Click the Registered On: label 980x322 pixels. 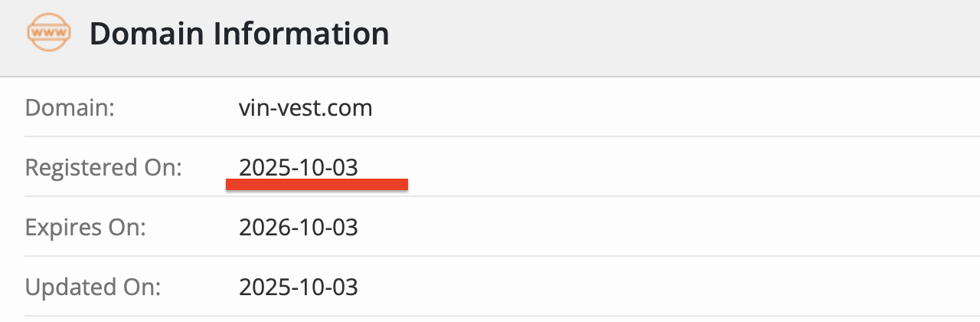(103, 167)
